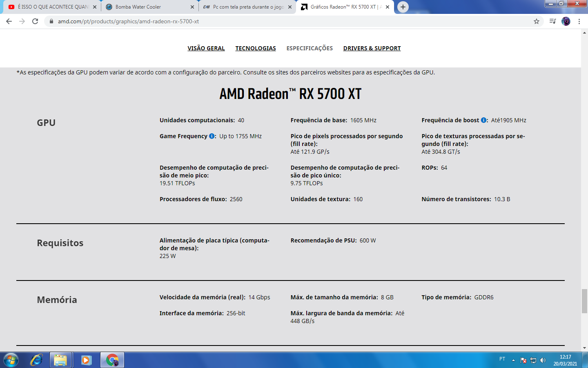
Task: Reload the AMD page
Action: click(x=35, y=21)
